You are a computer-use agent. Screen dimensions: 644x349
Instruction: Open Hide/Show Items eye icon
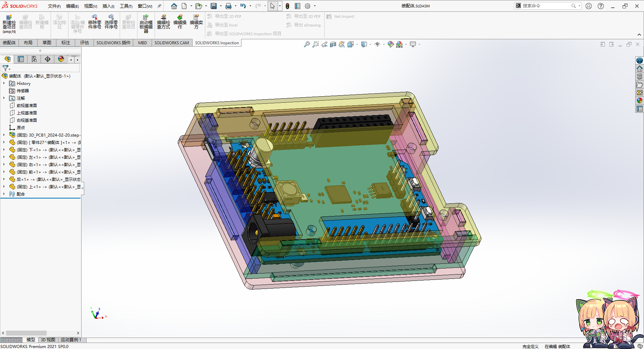pyautogui.click(x=377, y=44)
